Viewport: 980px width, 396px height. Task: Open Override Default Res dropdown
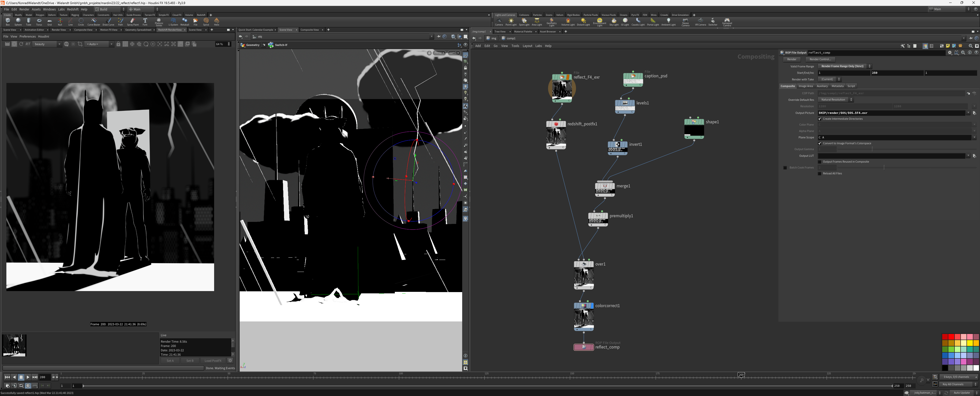pos(836,100)
